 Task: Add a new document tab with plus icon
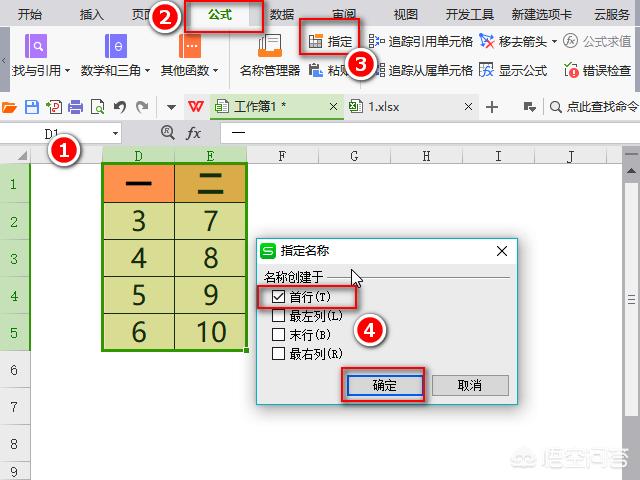(x=492, y=107)
